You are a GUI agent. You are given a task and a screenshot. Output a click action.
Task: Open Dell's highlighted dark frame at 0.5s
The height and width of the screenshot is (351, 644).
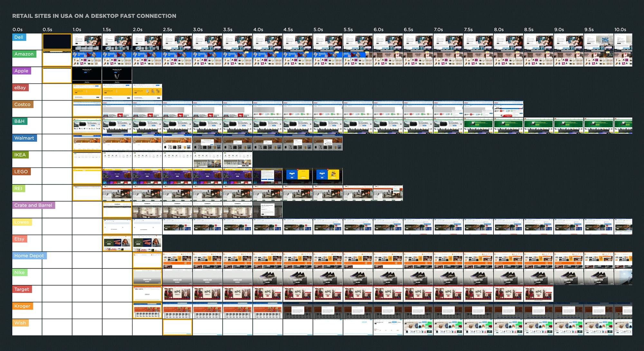(x=57, y=42)
